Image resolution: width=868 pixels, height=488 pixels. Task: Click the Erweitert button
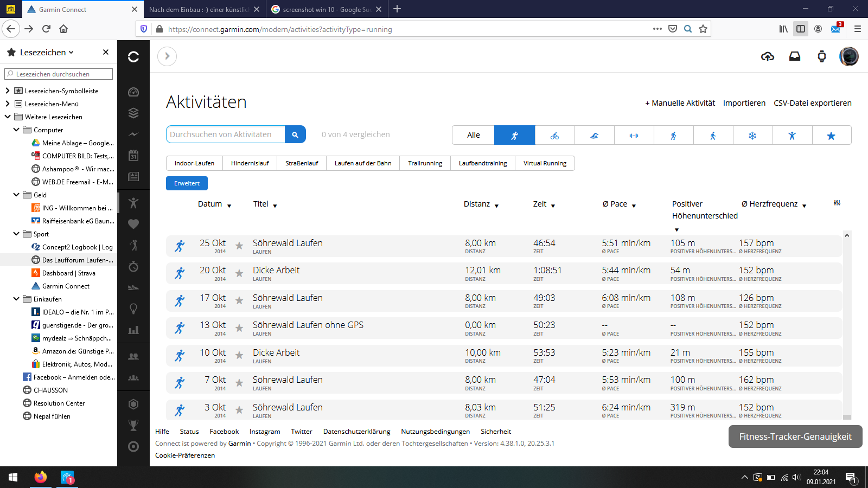[x=187, y=183]
